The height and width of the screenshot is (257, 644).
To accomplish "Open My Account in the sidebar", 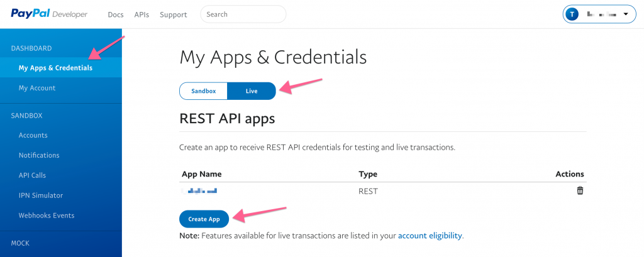I will 37,88.
